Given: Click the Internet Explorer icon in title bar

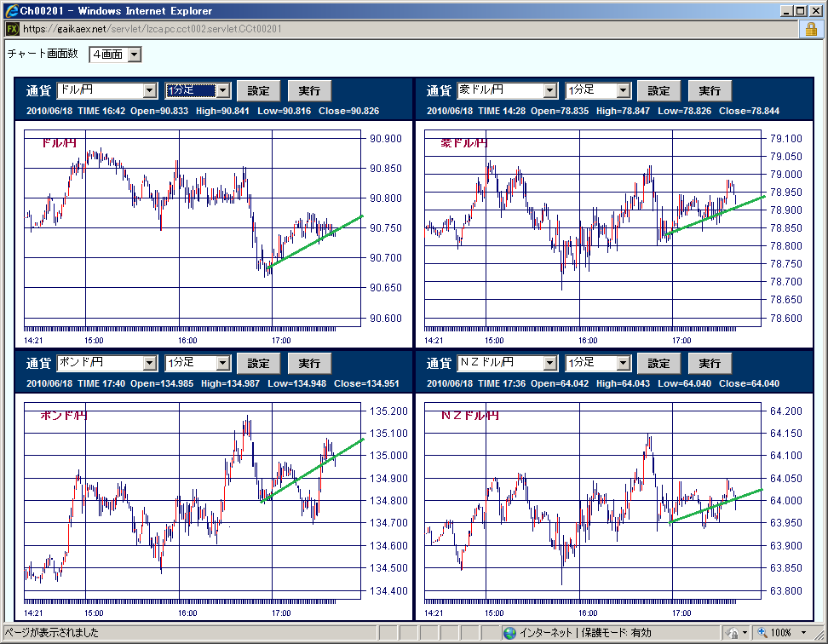Looking at the screenshot, I should pos(9,11).
